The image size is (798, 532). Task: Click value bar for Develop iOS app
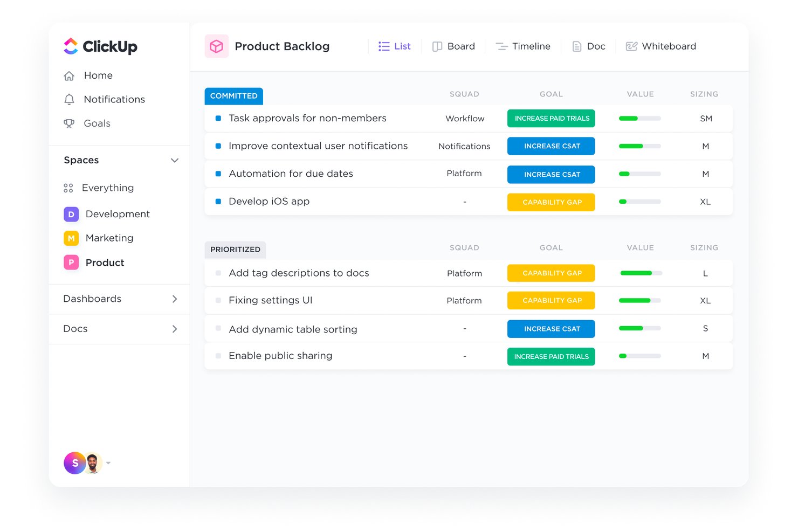(x=640, y=202)
